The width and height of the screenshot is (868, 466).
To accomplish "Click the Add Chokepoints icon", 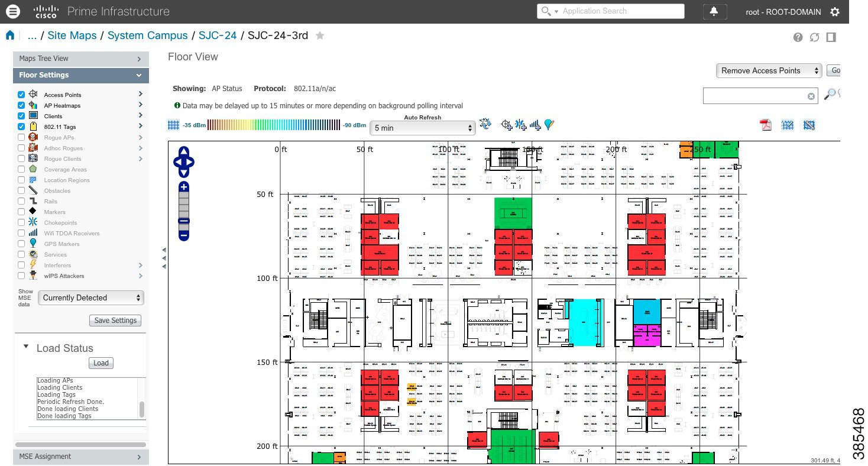I will (520, 125).
